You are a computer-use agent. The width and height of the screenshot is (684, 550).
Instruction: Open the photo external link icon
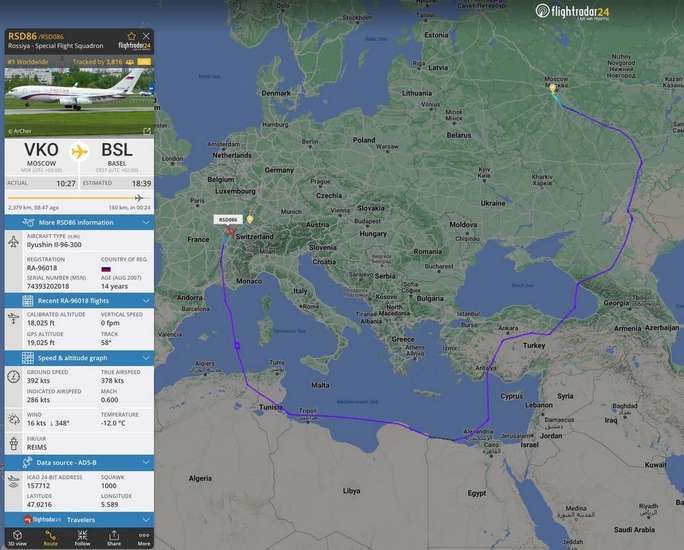click(x=147, y=130)
